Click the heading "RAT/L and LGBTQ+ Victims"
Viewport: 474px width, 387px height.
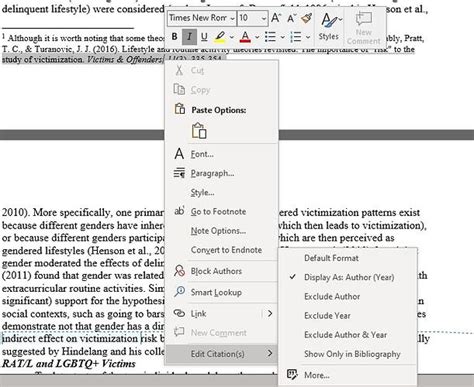[x=69, y=363]
